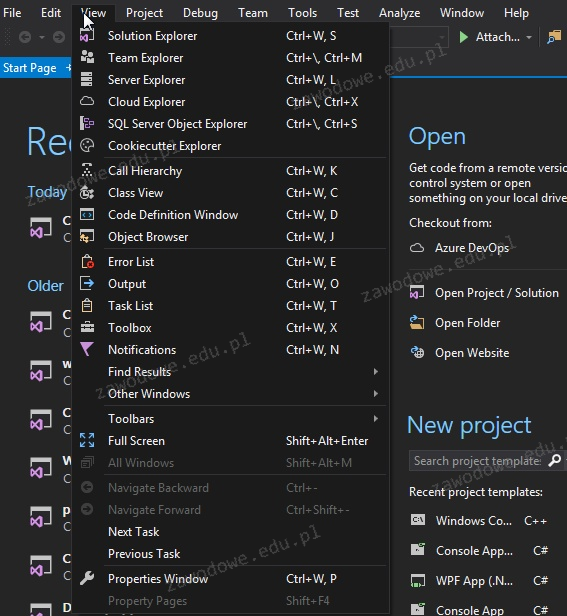Click the Server Explorer icon

(86, 79)
